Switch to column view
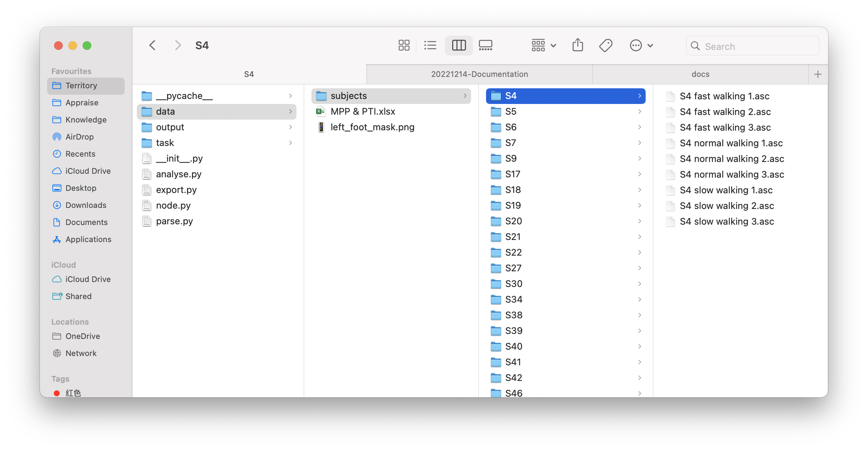Viewport: 868px width, 450px height. pos(459,46)
